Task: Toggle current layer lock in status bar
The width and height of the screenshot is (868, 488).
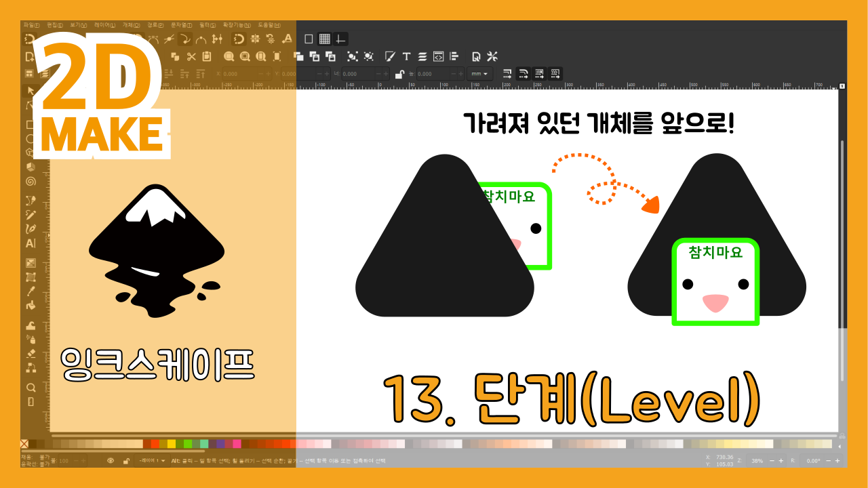Action: (126, 460)
